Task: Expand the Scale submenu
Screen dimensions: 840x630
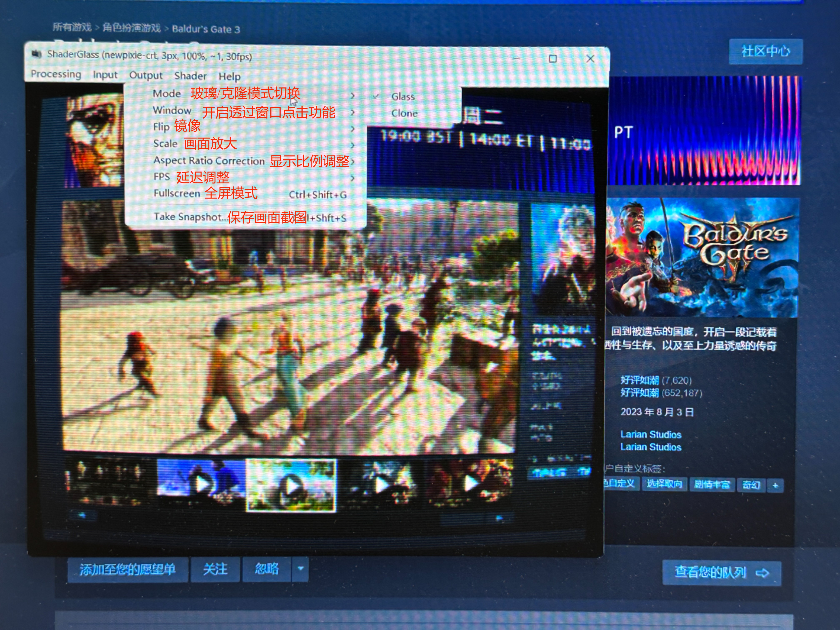Action: pyautogui.click(x=166, y=144)
